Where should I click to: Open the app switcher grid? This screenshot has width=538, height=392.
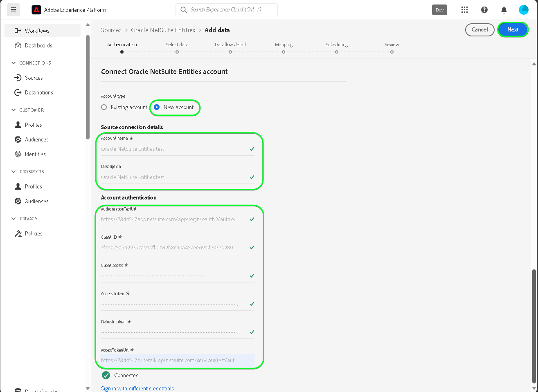[x=464, y=10]
